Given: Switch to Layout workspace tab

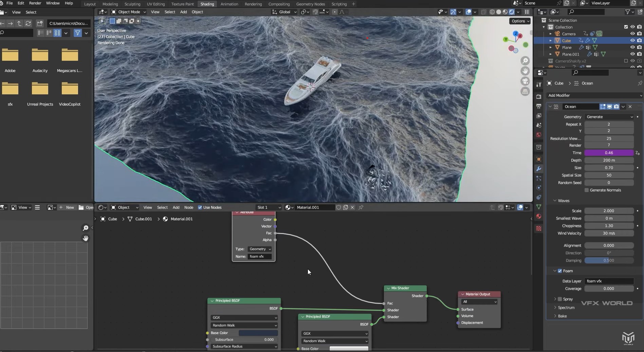Looking at the screenshot, I should [90, 4].
